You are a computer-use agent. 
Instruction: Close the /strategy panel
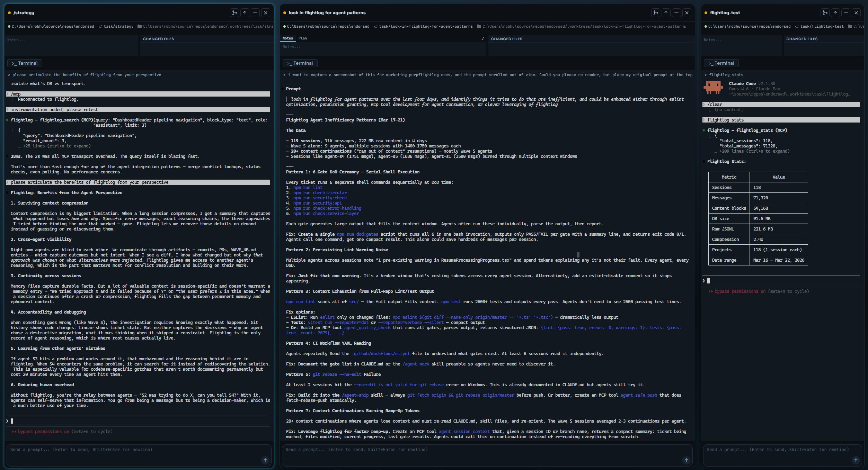point(266,13)
